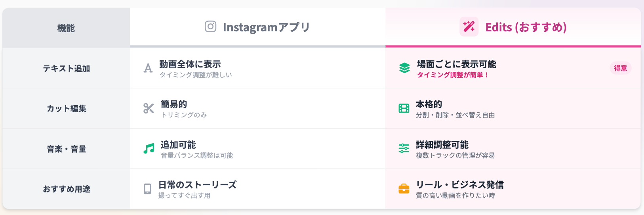Click the おすすめ用途 row label
This screenshot has width=644, height=215.
tap(67, 189)
